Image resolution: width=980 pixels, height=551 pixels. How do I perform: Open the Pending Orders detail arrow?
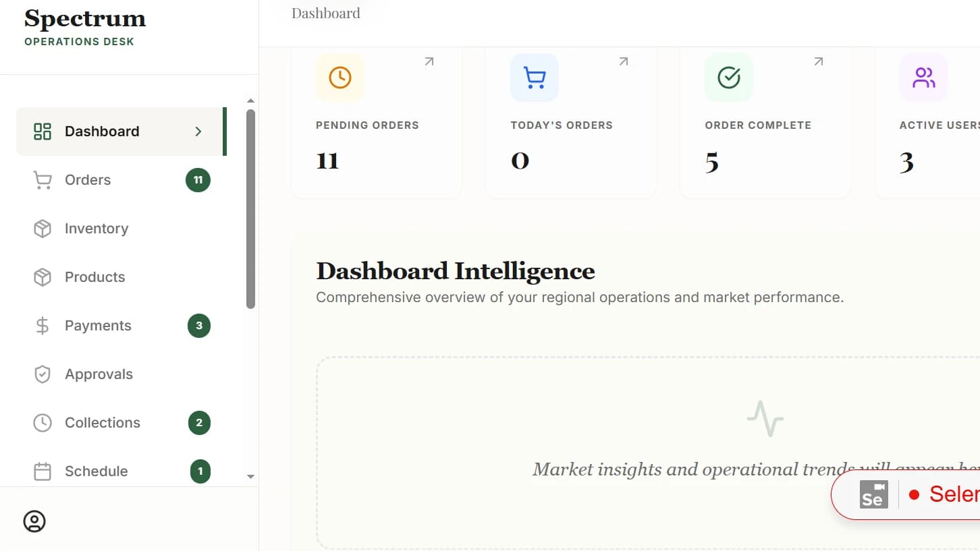click(428, 61)
